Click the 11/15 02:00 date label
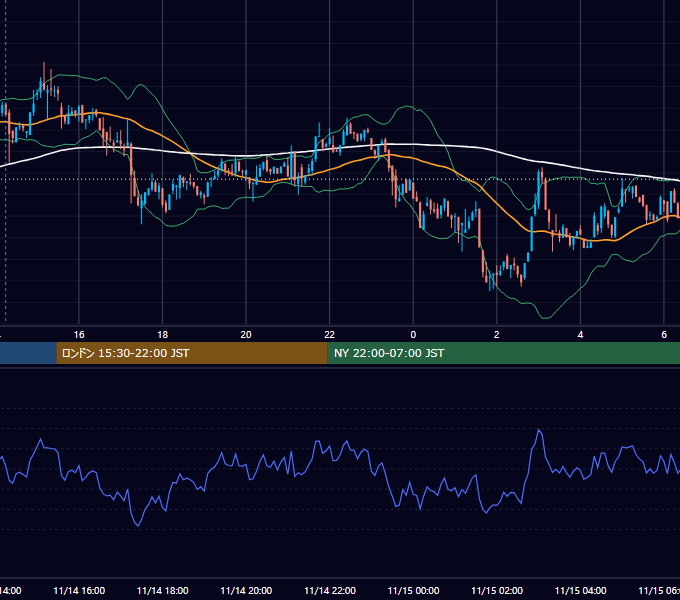 497,591
